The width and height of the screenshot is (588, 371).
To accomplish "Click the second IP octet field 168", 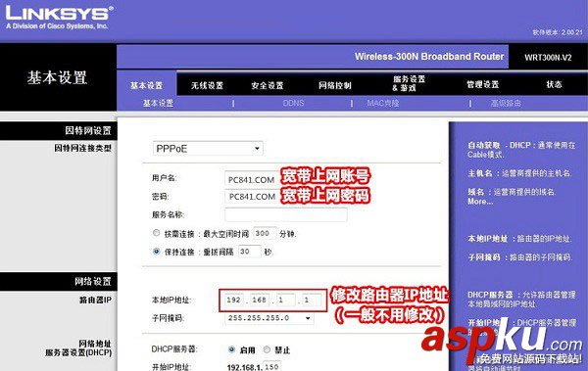I will click(260, 300).
